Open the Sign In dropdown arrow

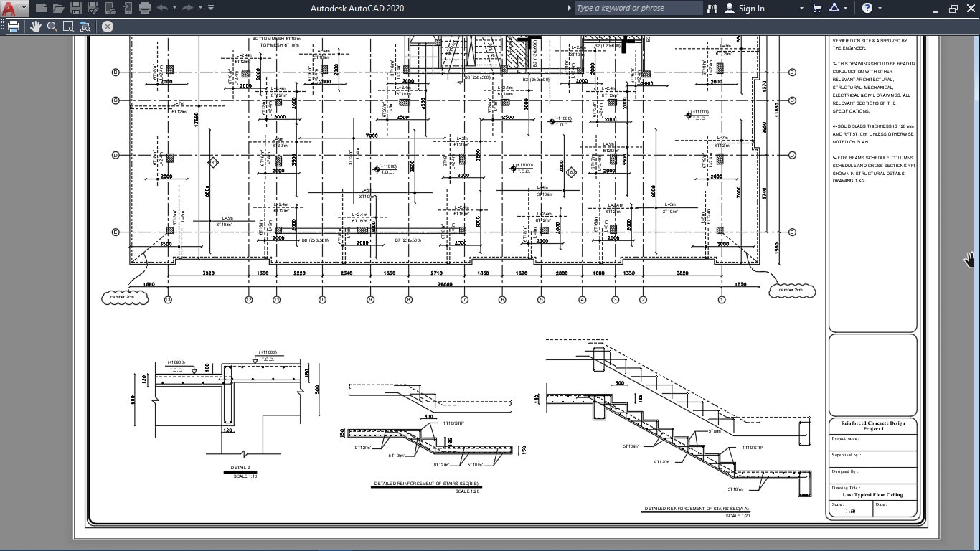[x=801, y=8]
